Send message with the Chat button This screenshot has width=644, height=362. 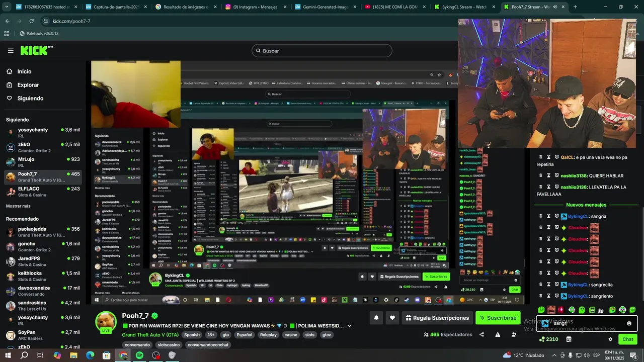628,339
